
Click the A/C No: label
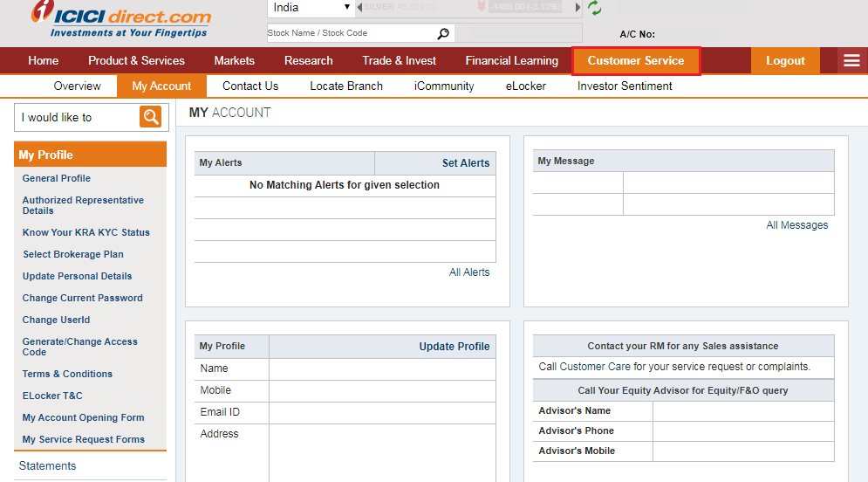pyautogui.click(x=637, y=34)
